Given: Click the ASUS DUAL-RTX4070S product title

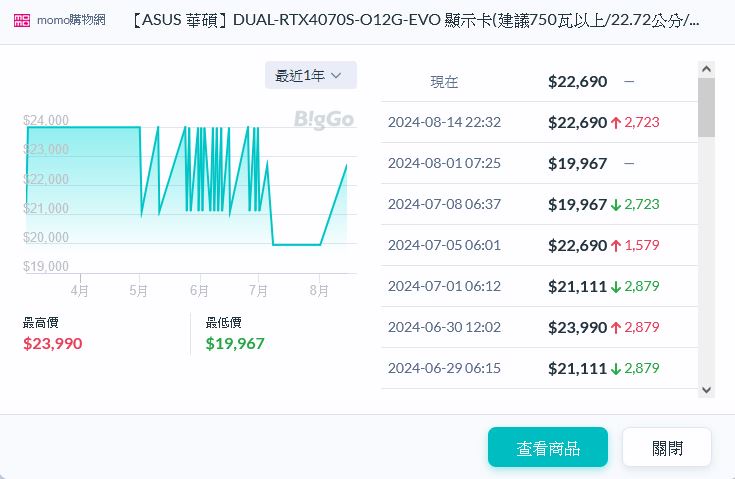Looking at the screenshot, I should 415,21.
